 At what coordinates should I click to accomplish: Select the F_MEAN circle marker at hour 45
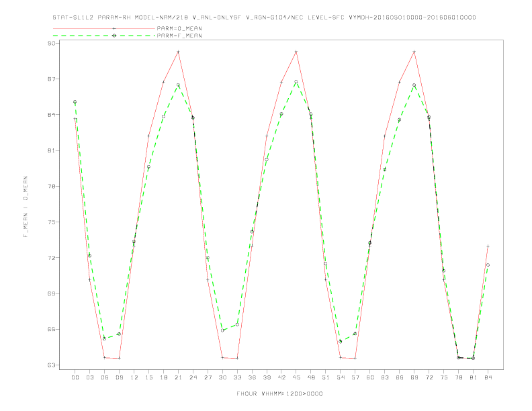(x=296, y=82)
